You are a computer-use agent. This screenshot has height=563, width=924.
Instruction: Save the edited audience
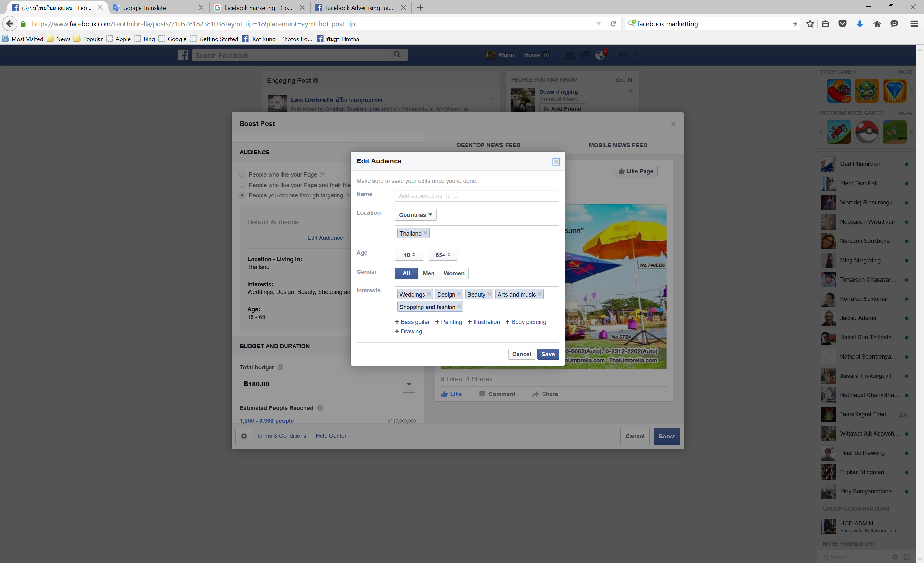pyautogui.click(x=548, y=354)
